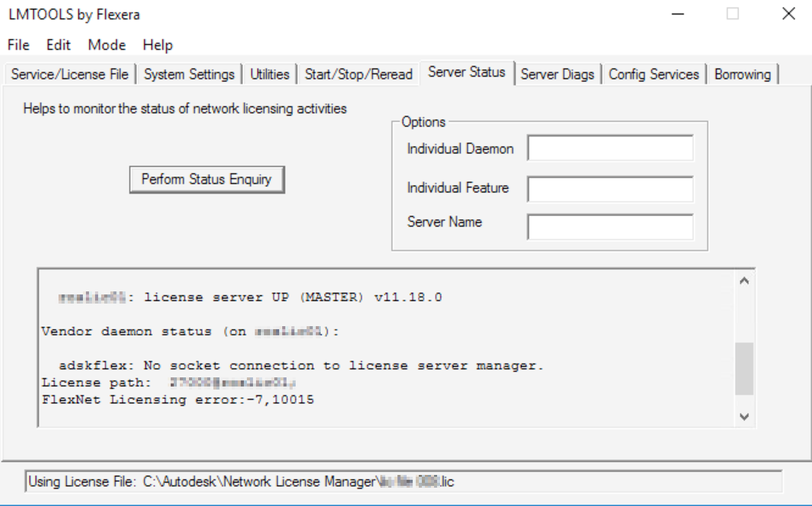This screenshot has height=506, width=812.
Task: Switch to the System Settings tab
Action: [x=189, y=74]
